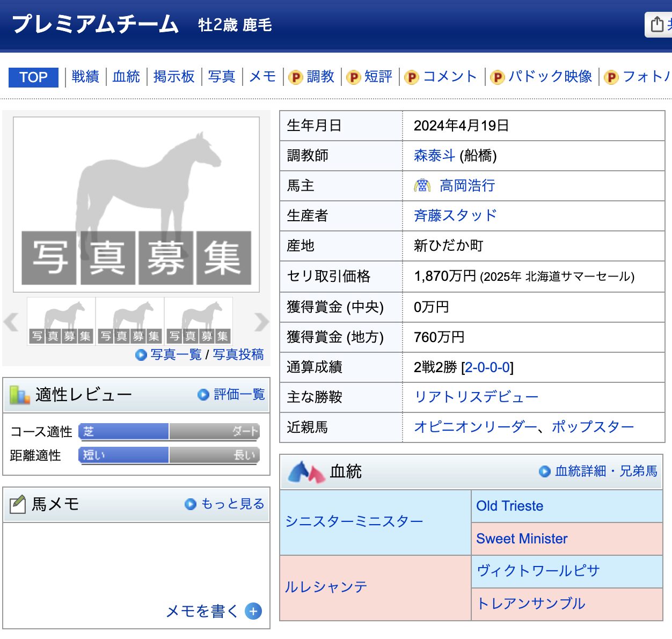Open the 2-0-0-0 career record link
672x639 pixels.
[x=487, y=367]
